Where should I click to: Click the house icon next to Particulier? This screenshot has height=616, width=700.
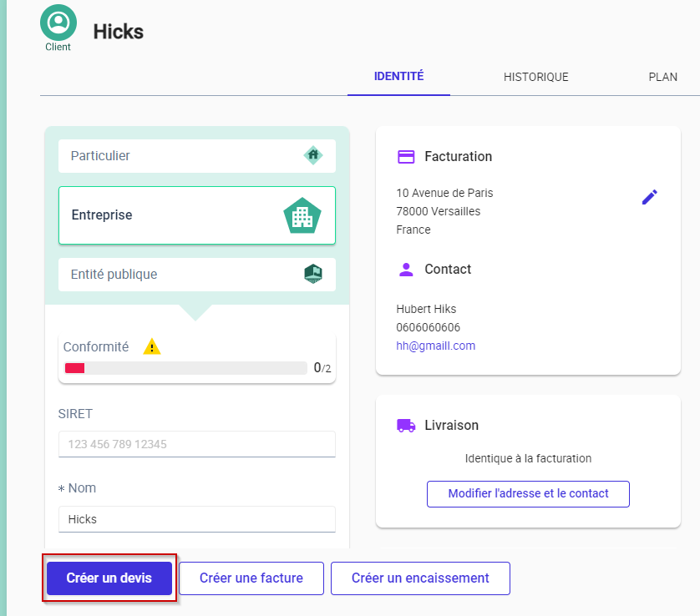313,155
